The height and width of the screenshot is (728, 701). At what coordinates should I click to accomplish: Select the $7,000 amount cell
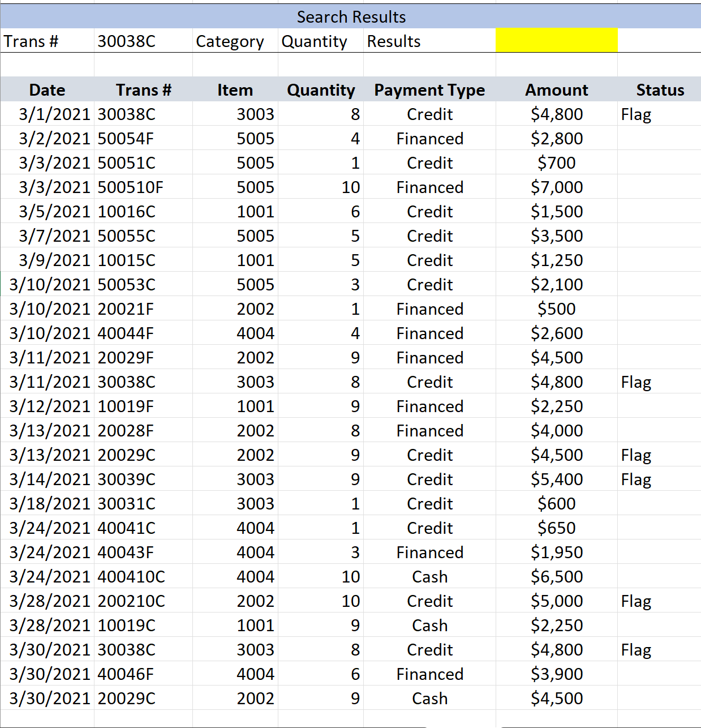[557, 187]
